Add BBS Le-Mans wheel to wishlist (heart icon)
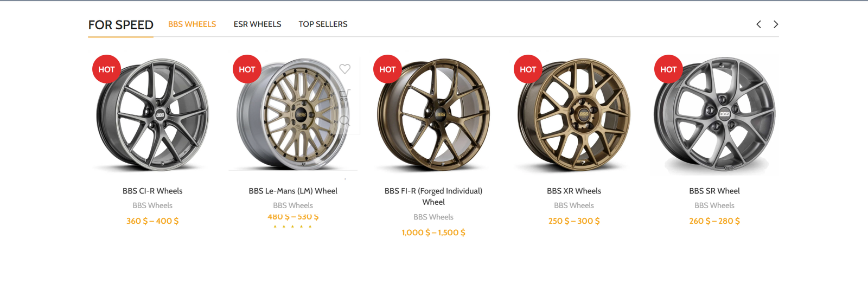This screenshot has width=868, height=284. click(x=345, y=69)
